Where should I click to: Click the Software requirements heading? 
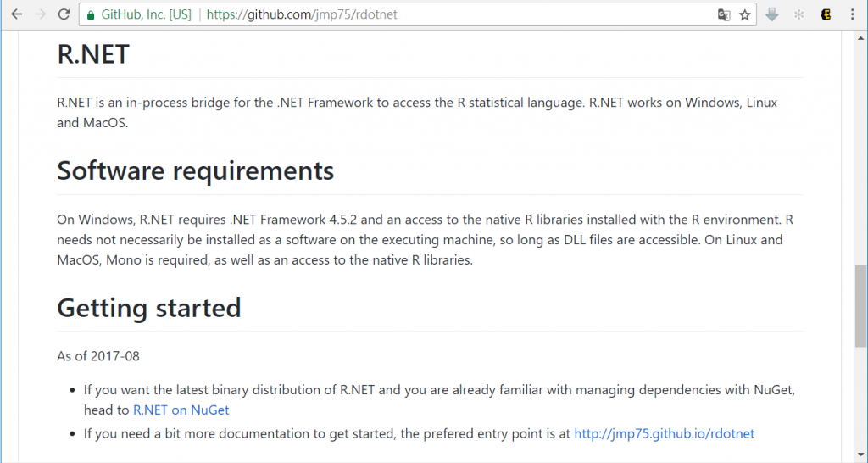(196, 170)
